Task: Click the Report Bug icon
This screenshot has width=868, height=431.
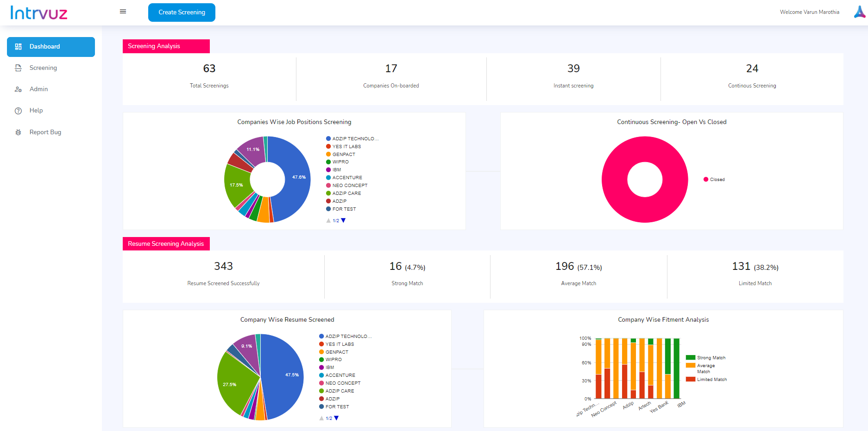Action: click(19, 132)
